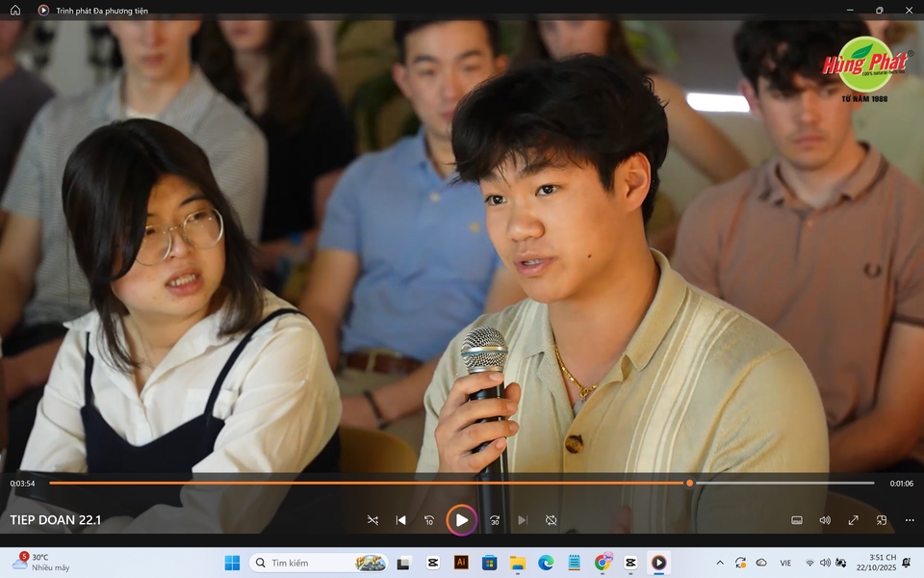Open subtitles and captions options
924x578 pixels.
(x=797, y=520)
